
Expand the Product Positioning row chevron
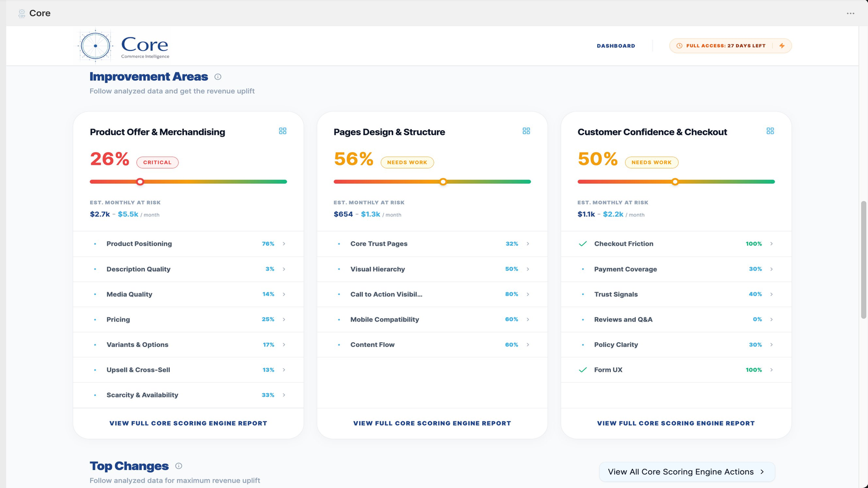point(284,244)
